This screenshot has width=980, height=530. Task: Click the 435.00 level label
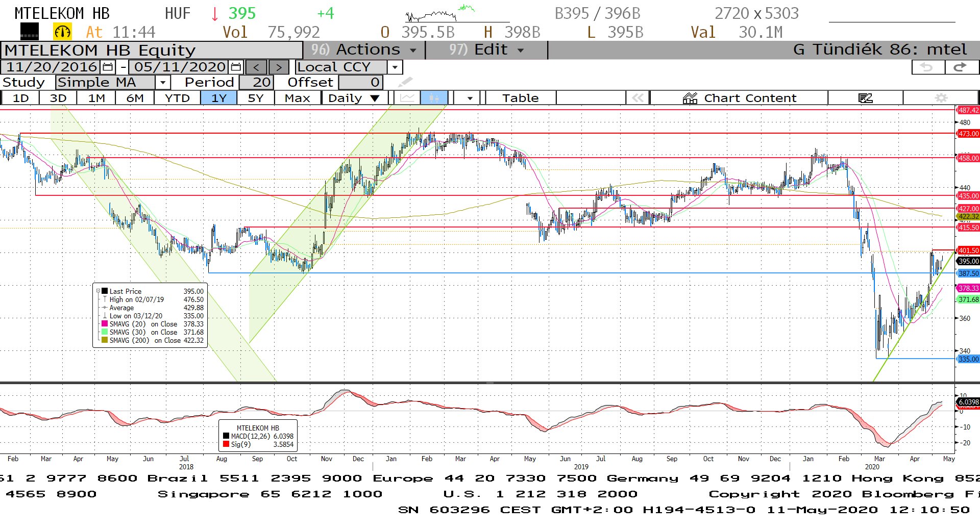tap(968, 196)
